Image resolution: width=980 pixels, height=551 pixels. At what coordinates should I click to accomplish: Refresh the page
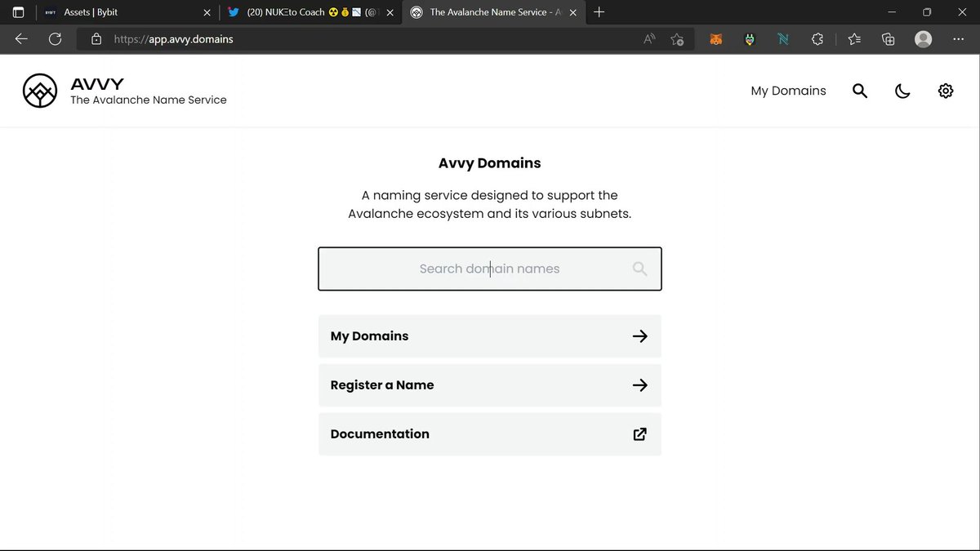tap(55, 39)
